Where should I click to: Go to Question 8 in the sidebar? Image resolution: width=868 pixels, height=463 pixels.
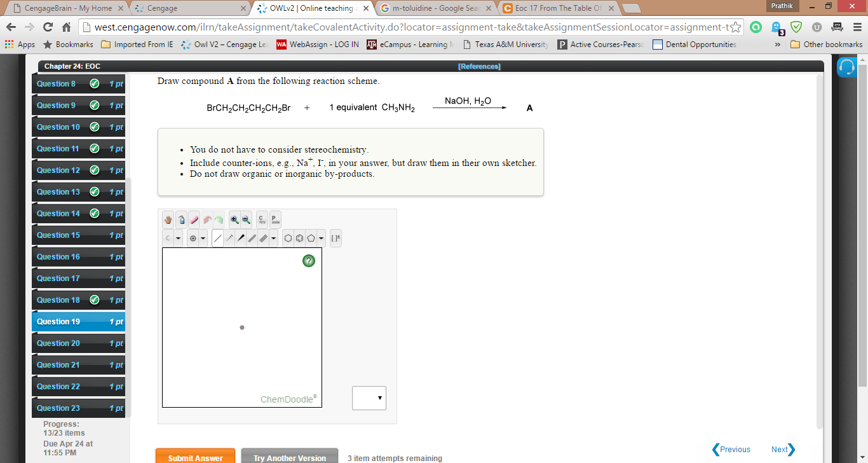tap(79, 84)
